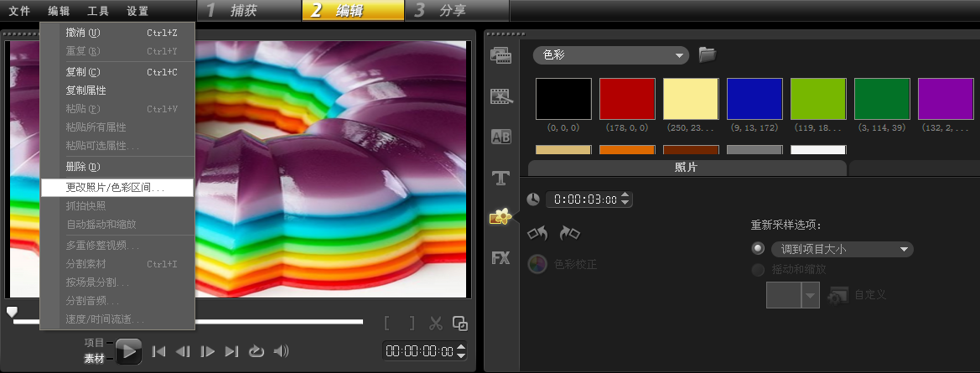The height and width of the screenshot is (373, 980).
Task: Step to next frame
Action: coord(208,351)
